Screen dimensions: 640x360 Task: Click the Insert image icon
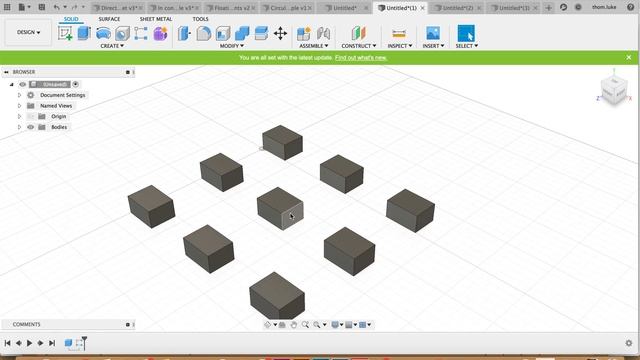click(x=433, y=33)
